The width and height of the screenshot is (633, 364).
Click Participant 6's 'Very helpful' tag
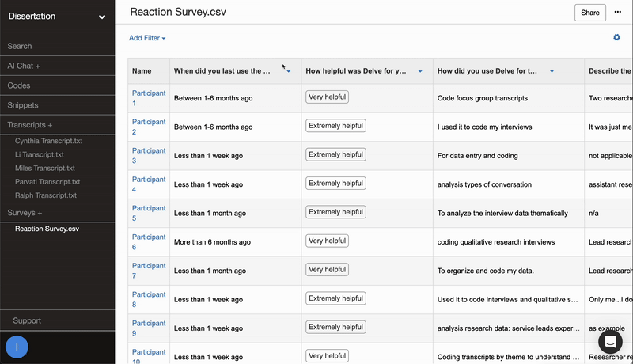point(327,241)
